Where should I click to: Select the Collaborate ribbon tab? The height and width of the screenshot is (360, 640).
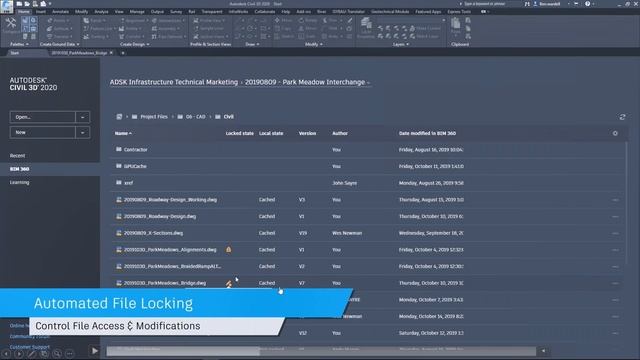(264, 12)
